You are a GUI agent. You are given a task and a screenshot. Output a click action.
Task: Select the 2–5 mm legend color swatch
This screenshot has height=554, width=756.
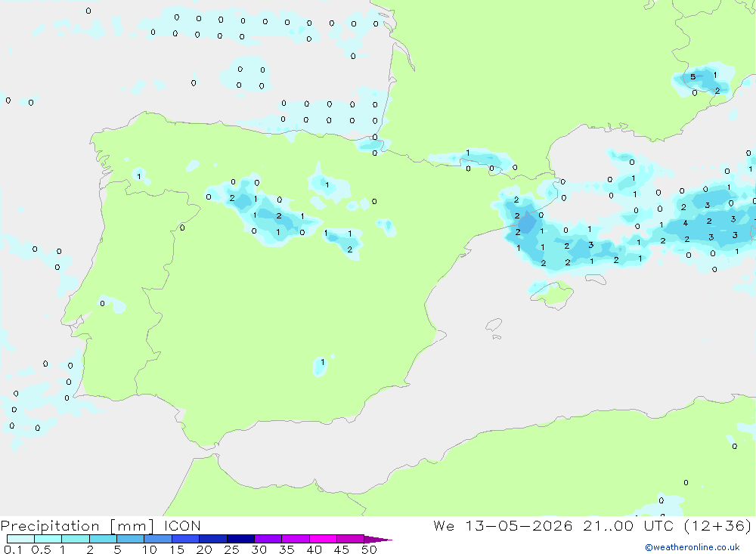pyautogui.click(x=103, y=539)
